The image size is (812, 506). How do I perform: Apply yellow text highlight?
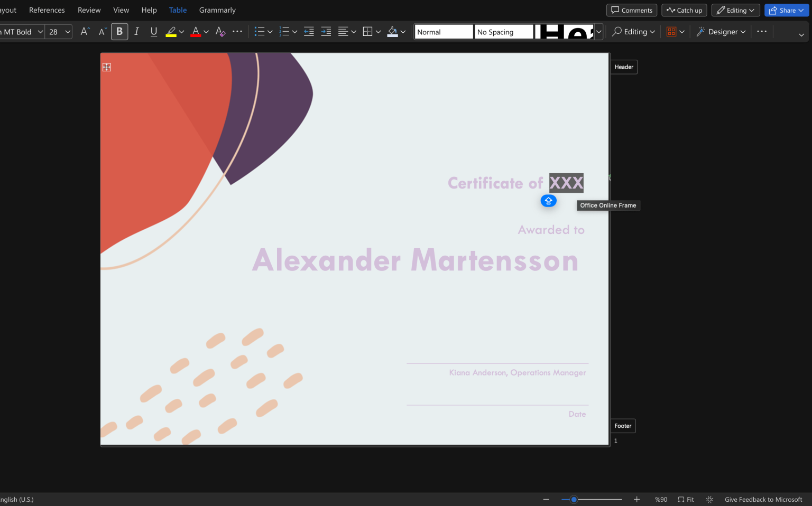(171, 31)
